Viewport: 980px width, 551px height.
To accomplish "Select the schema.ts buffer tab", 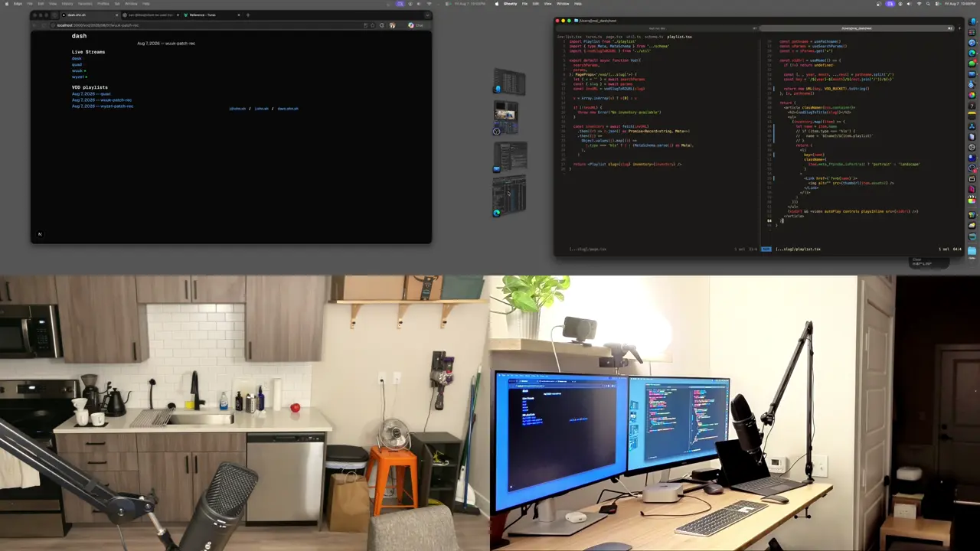I will tap(653, 37).
